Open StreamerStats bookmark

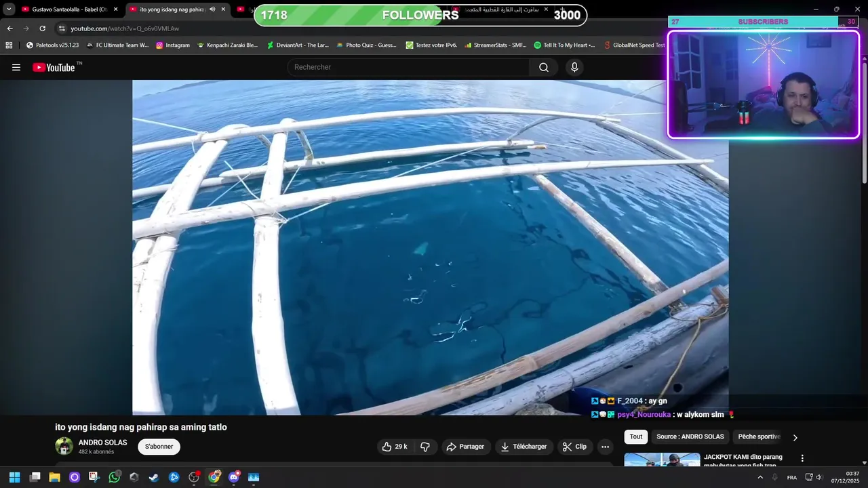(x=495, y=45)
